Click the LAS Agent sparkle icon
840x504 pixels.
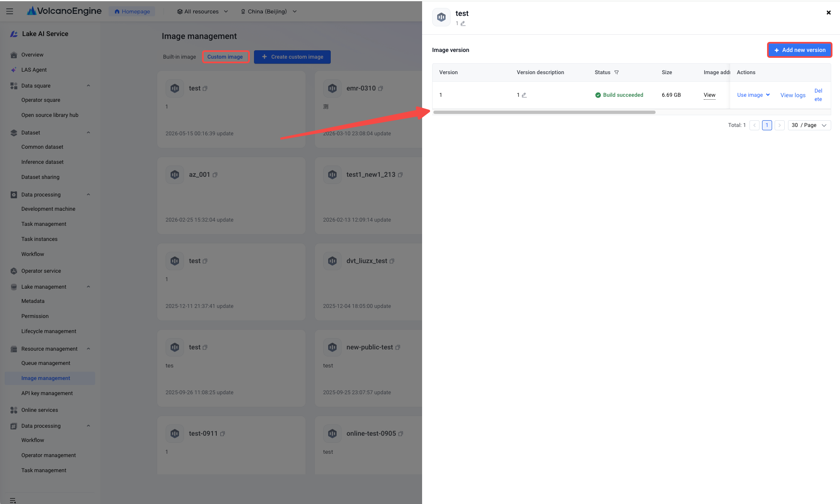(14, 70)
